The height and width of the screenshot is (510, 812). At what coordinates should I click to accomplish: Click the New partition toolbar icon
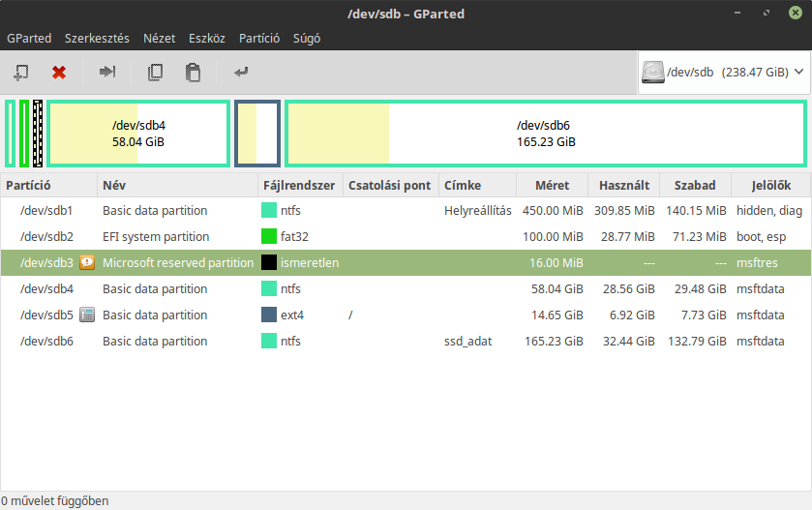20,72
